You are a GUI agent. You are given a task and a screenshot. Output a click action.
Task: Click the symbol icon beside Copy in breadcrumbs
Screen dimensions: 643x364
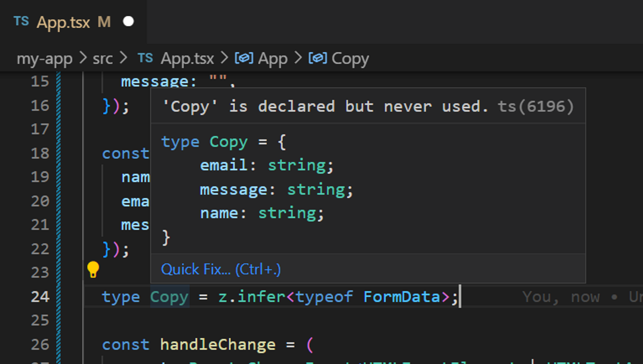pyautogui.click(x=317, y=58)
